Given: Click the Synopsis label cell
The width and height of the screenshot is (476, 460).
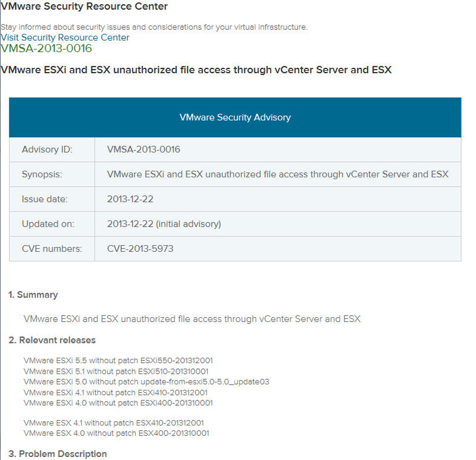Looking at the screenshot, I should click(42, 174).
